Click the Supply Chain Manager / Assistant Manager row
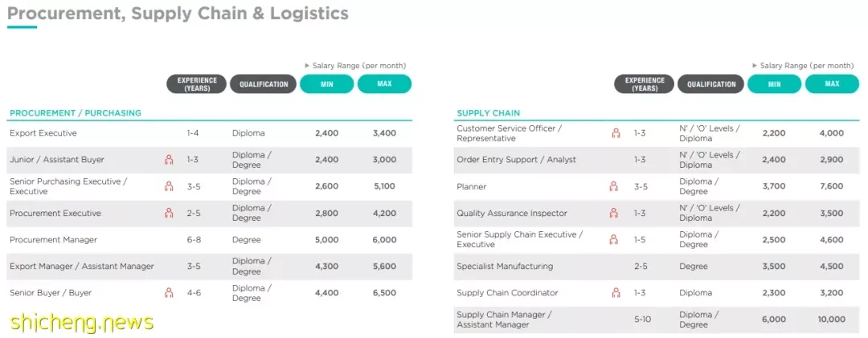 pyautogui.click(x=657, y=320)
